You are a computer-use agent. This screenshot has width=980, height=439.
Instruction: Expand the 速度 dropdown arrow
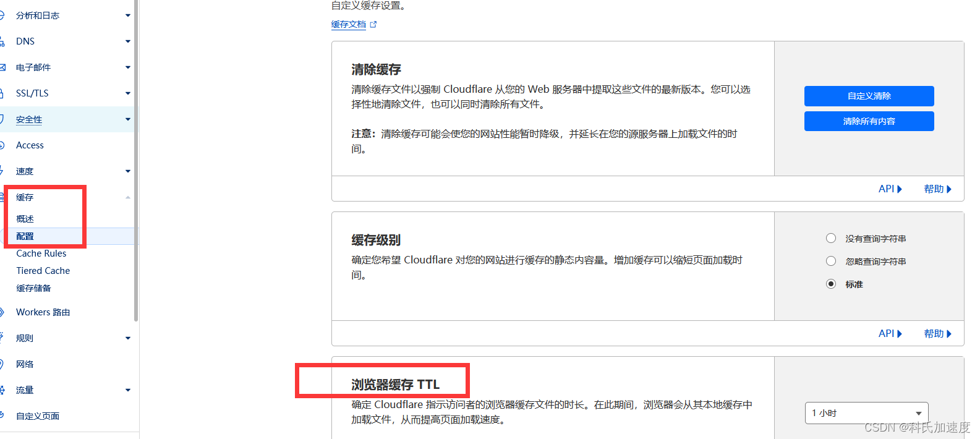(128, 171)
